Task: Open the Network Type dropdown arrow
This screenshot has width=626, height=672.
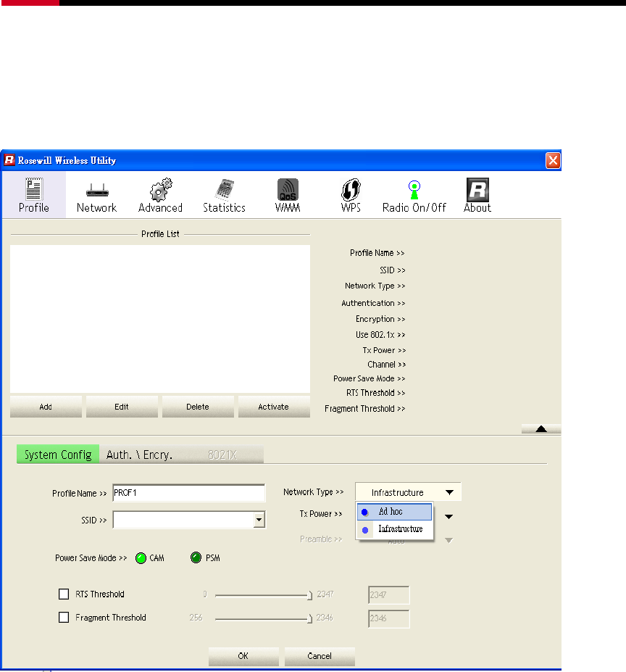Action: coord(449,492)
